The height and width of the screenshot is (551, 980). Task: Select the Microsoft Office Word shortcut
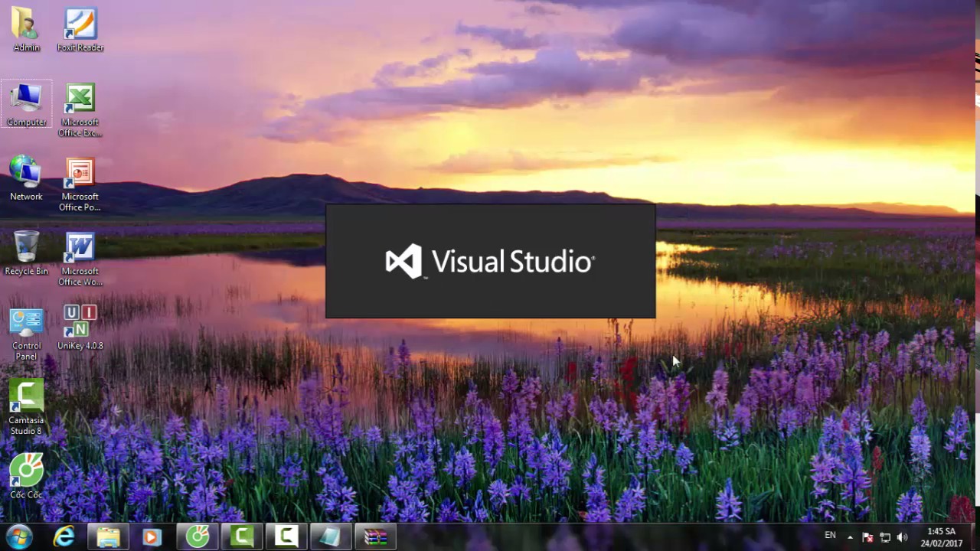coord(80,259)
